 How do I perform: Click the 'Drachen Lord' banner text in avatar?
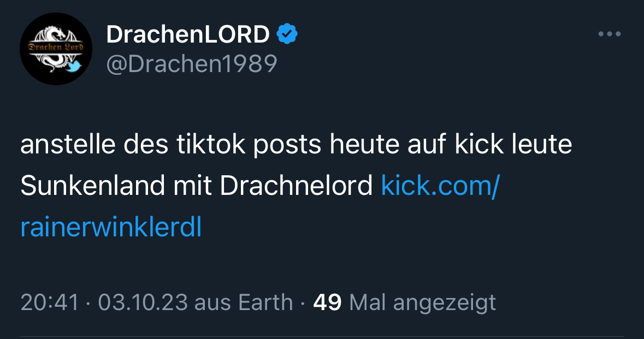pyautogui.click(x=56, y=47)
